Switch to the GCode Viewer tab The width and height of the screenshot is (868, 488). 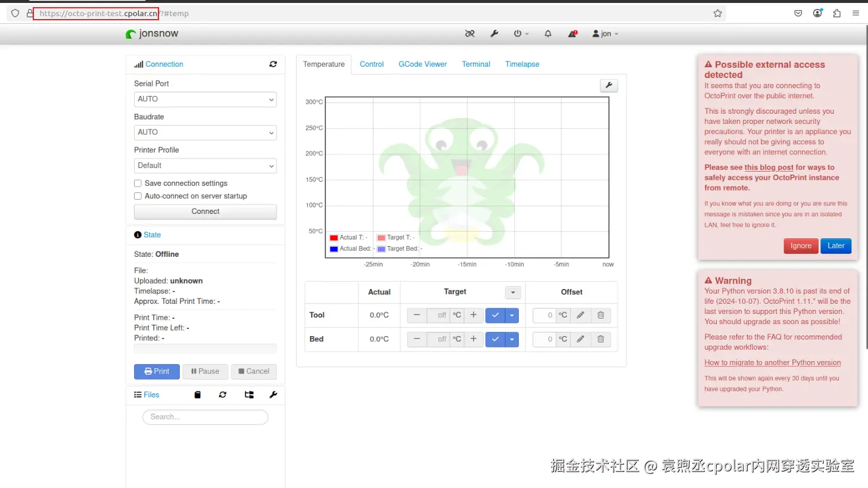coord(423,64)
